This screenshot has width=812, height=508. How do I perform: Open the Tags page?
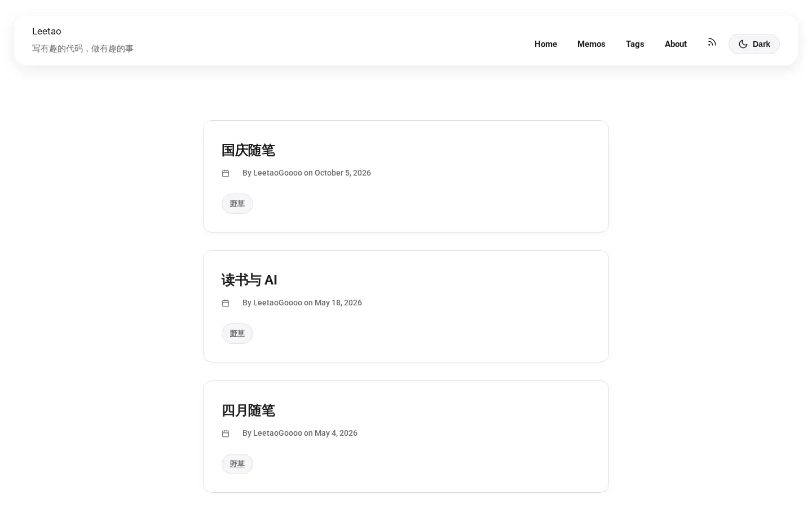click(635, 44)
